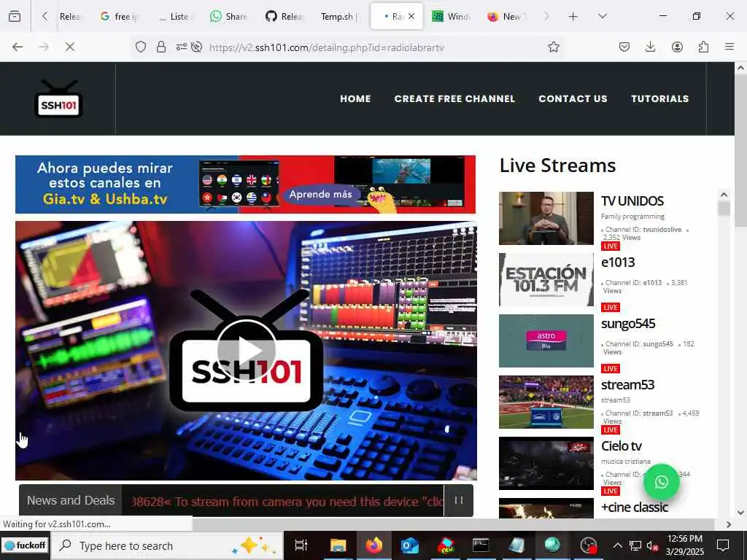Pause the News and Deals ticker
Viewport: 747px width, 560px height.
(x=459, y=500)
